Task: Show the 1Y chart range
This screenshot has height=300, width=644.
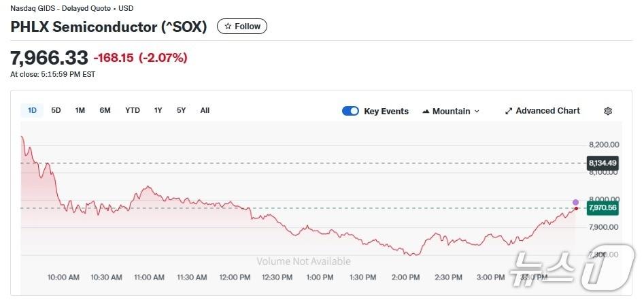Action: [x=158, y=110]
